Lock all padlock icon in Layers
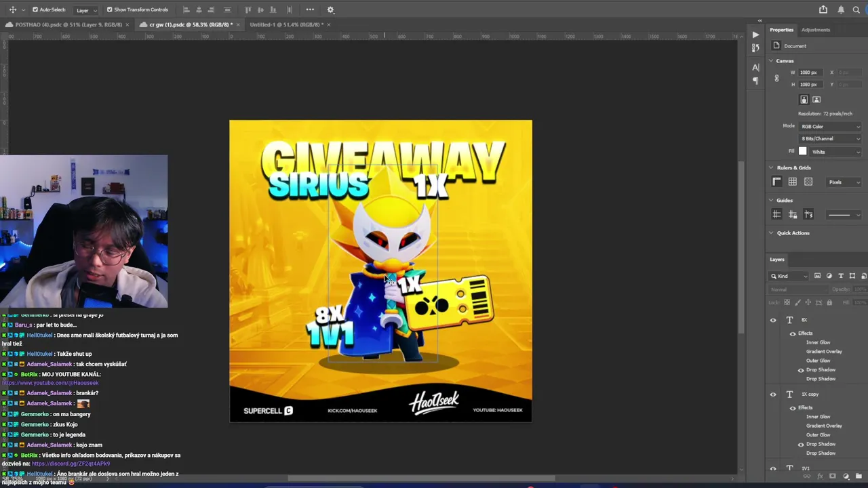The height and width of the screenshot is (488, 868). [x=829, y=302]
